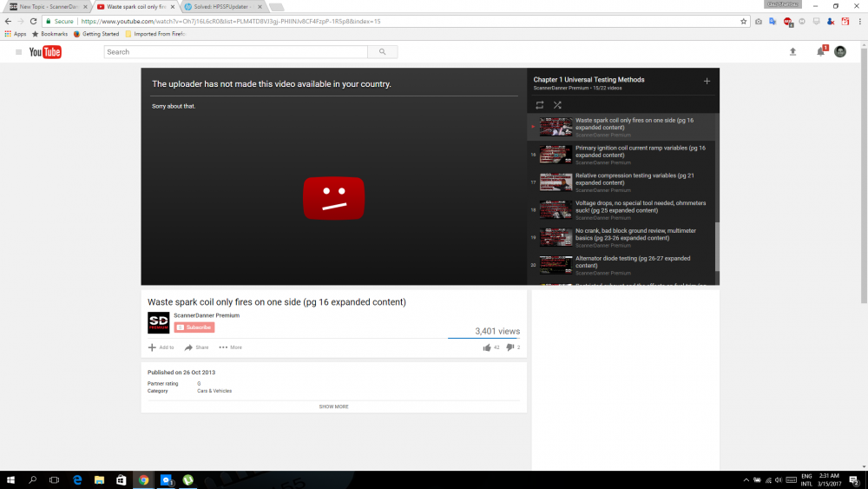Image resolution: width=868 pixels, height=489 pixels.
Task: Expand description with SHOW MORE
Action: pos(333,406)
